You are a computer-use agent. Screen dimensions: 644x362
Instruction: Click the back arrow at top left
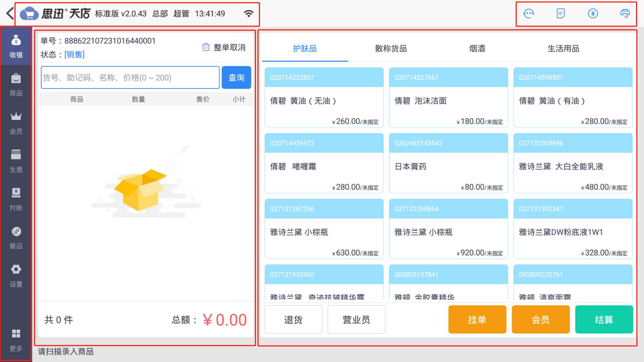10,14
